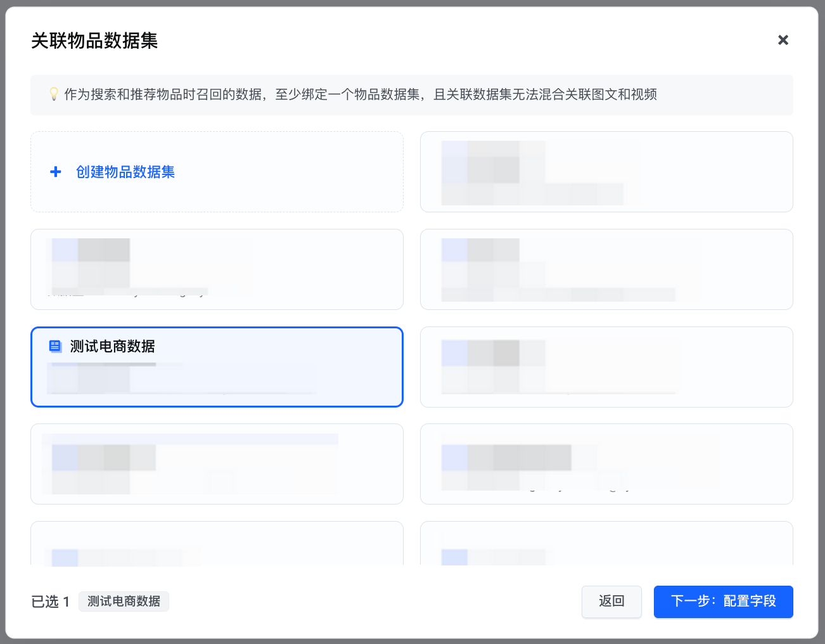Choose the blurred card directly above 测试电商数据's right neighbor
This screenshot has width=825, height=644.
606,269
